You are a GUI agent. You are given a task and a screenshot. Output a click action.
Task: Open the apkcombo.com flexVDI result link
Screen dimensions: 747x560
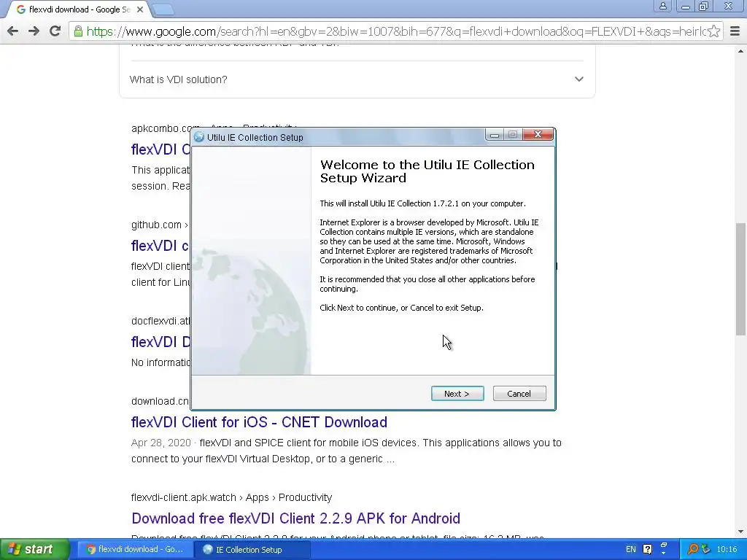point(160,149)
